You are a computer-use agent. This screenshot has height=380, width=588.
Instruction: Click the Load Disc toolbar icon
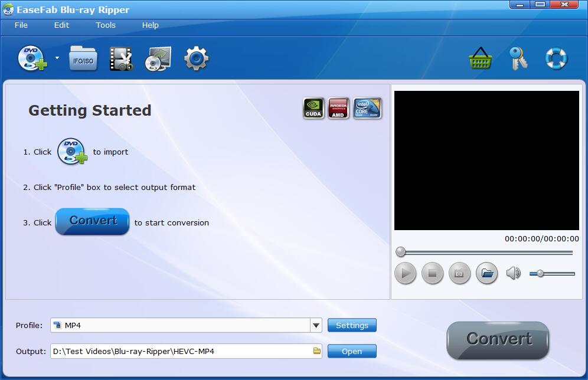(x=32, y=58)
